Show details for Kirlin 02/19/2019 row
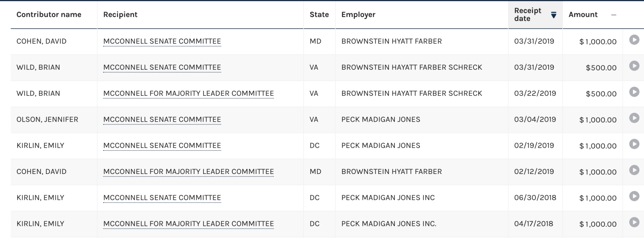 634,144
